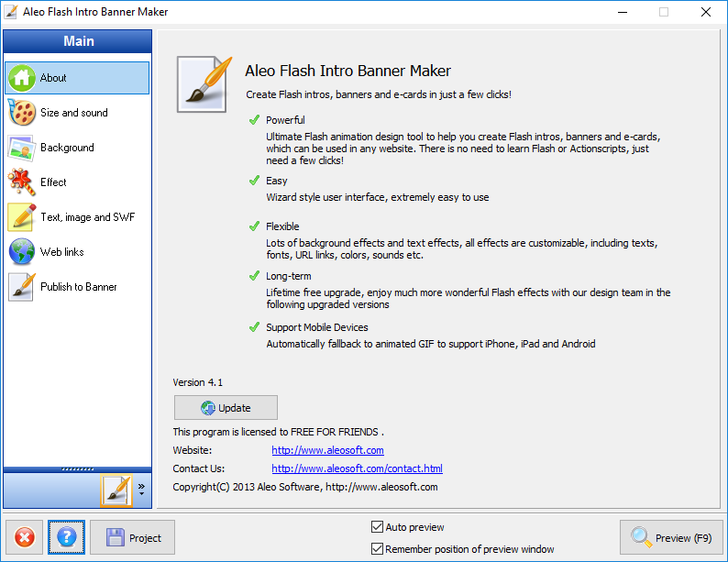The width and height of the screenshot is (728, 562).
Task: Close the Aleo Flash Intro Banner Maker window
Action: point(706,12)
